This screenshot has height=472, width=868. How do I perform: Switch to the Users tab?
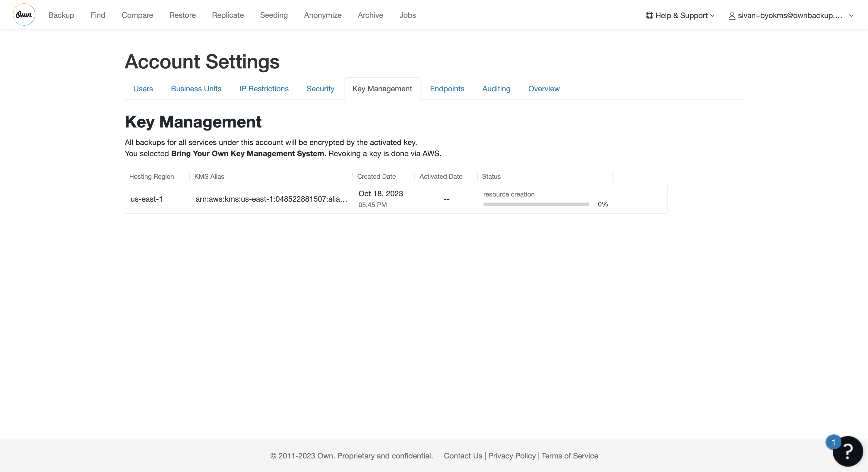tap(143, 89)
